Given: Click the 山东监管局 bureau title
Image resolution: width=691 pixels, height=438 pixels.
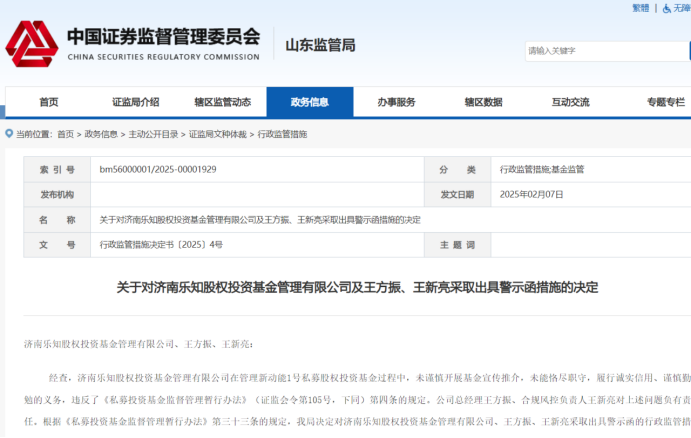Looking at the screenshot, I should click(x=320, y=45).
